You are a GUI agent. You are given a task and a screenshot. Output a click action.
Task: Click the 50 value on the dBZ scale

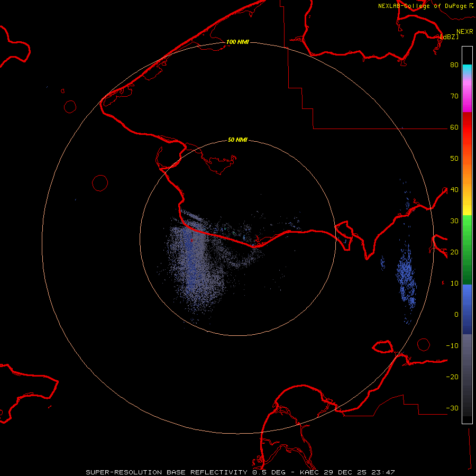coord(454,159)
